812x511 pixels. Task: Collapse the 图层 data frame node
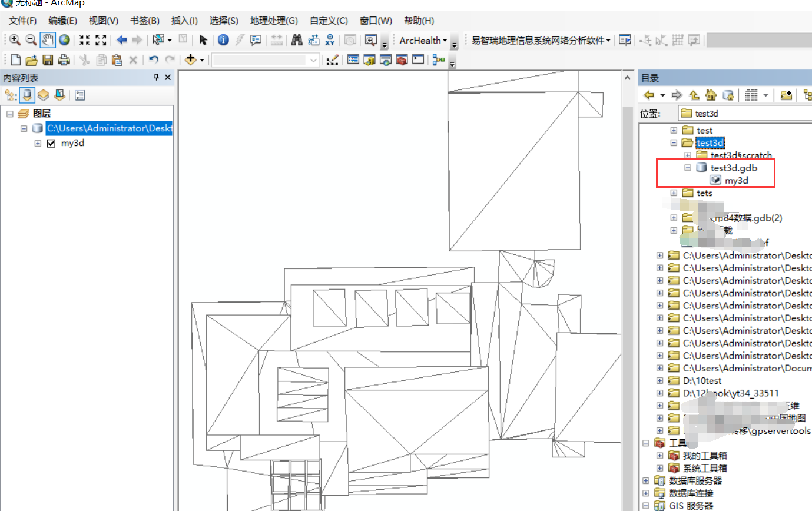coord(10,114)
